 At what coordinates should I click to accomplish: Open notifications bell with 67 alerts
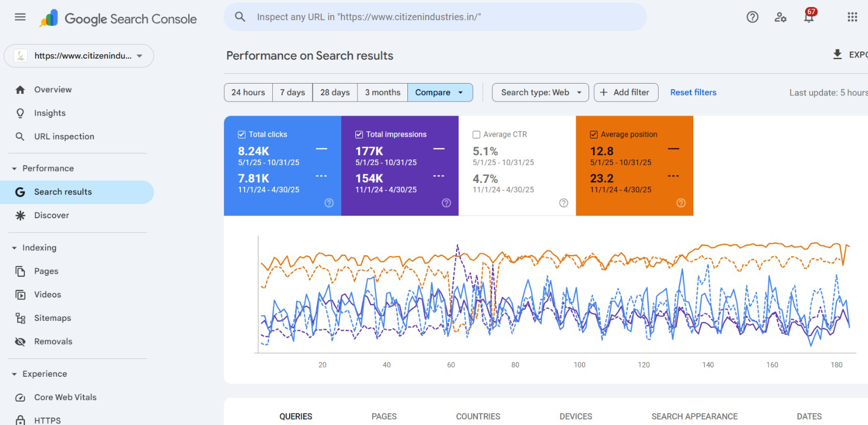click(809, 16)
